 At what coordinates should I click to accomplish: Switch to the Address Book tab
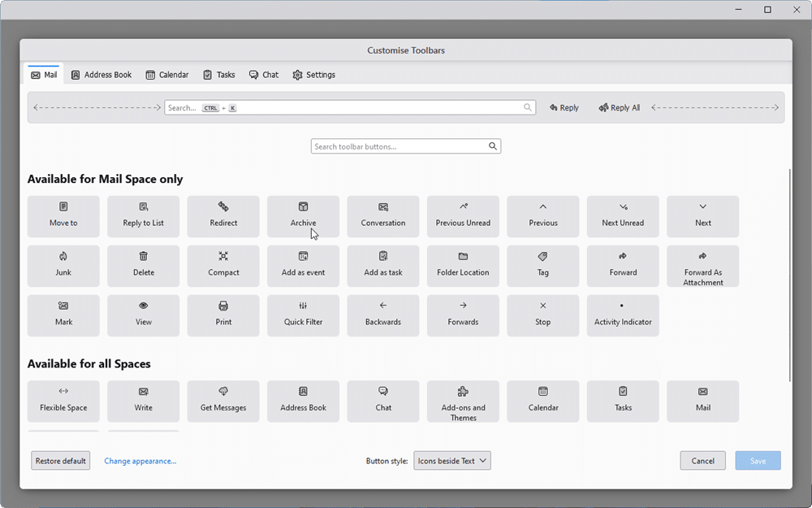[x=101, y=74]
